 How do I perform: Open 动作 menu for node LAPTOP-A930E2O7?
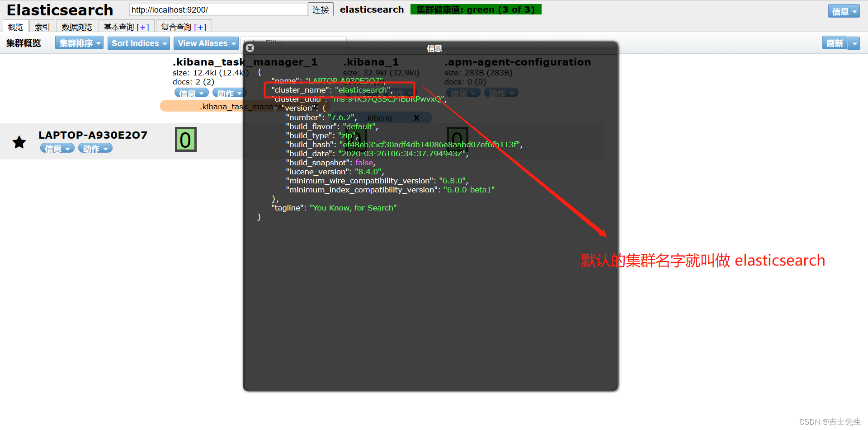[95, 148]
